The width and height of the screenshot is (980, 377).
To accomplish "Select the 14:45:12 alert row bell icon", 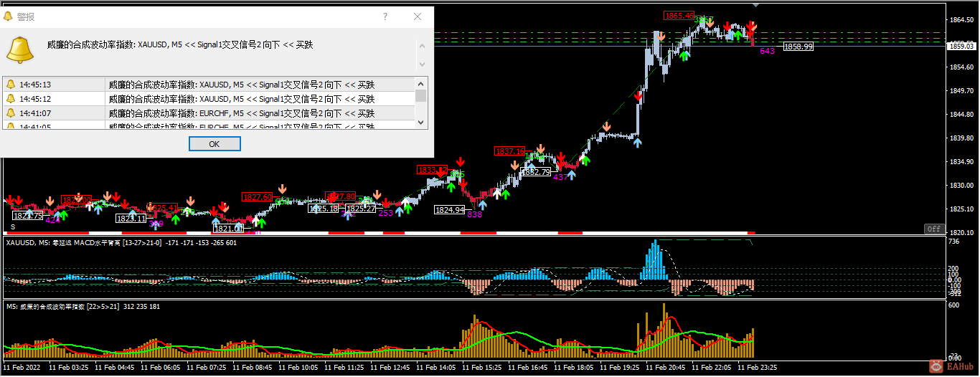I will tap(11, 99).
